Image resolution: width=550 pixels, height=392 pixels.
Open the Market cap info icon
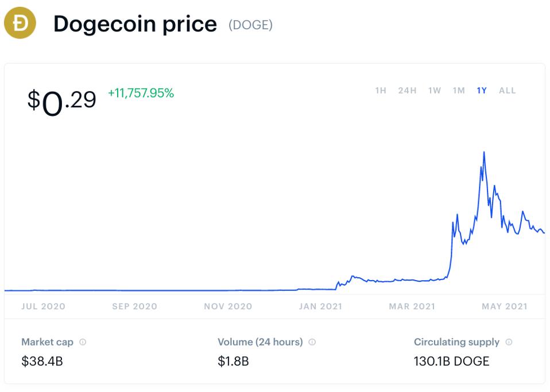[x=83, y=342]
